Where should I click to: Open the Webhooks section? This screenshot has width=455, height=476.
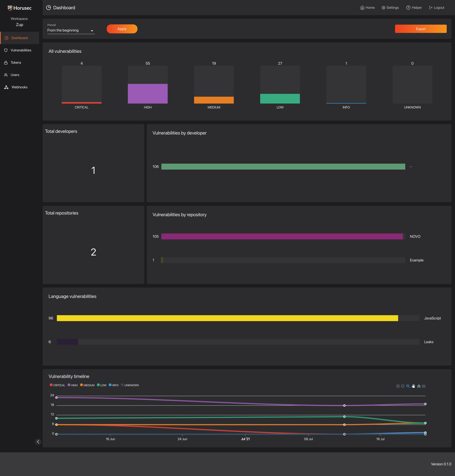pyautogui.click(x=19, y=87)
